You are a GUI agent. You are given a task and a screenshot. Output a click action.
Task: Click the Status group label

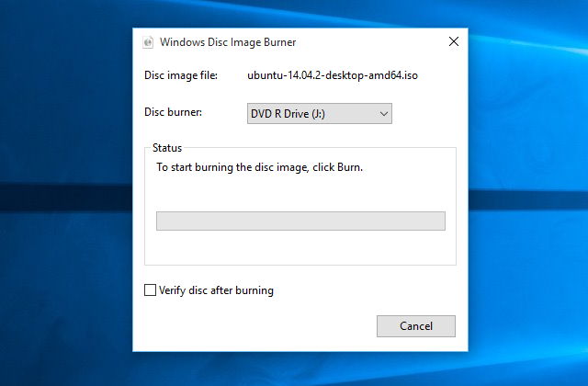(167, 148)
